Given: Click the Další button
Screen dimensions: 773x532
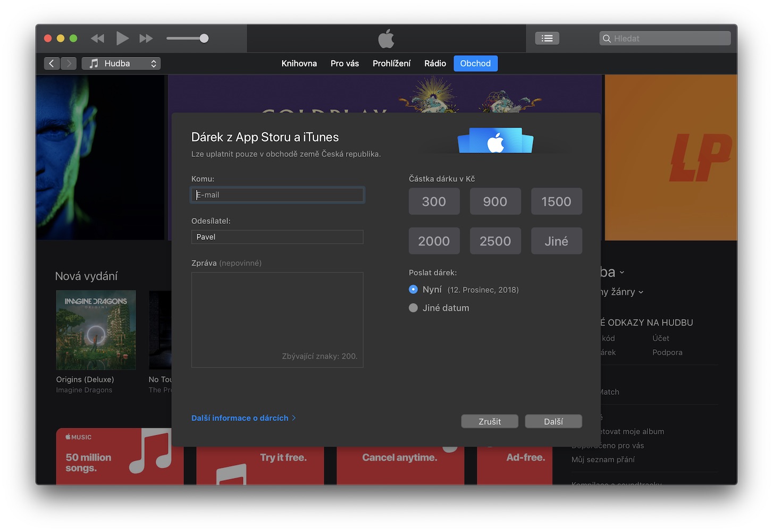Looking at the screenshot, I should point(553,421).
